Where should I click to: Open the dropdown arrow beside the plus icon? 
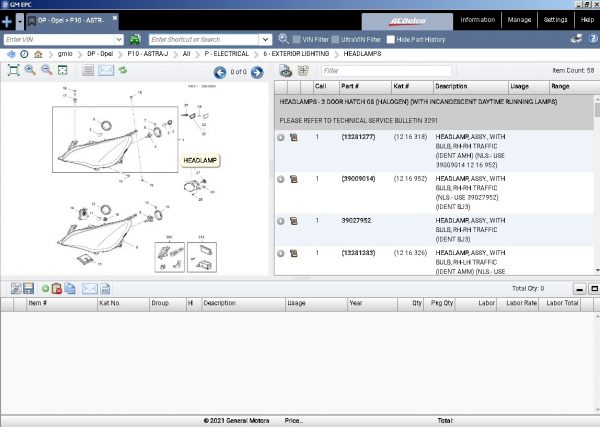(20, 22)
